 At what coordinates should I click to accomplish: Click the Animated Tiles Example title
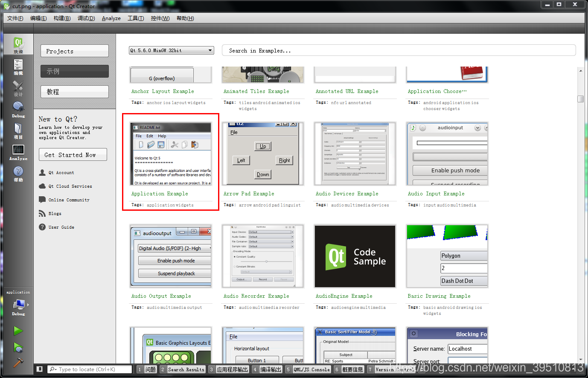256,91
